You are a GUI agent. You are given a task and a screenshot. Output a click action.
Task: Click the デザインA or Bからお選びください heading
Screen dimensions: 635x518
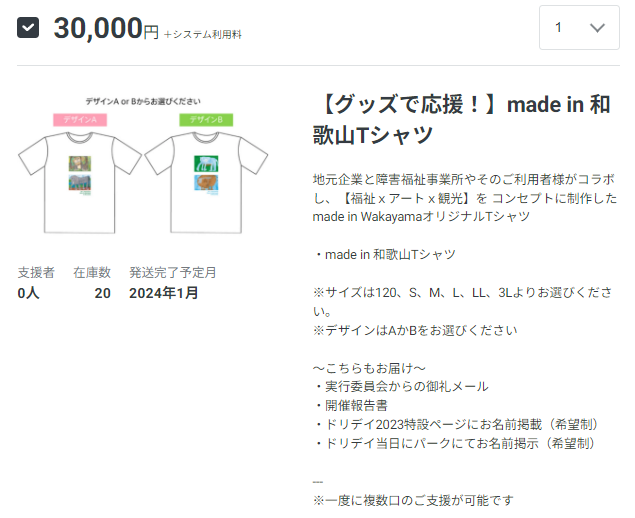[144, 102]
